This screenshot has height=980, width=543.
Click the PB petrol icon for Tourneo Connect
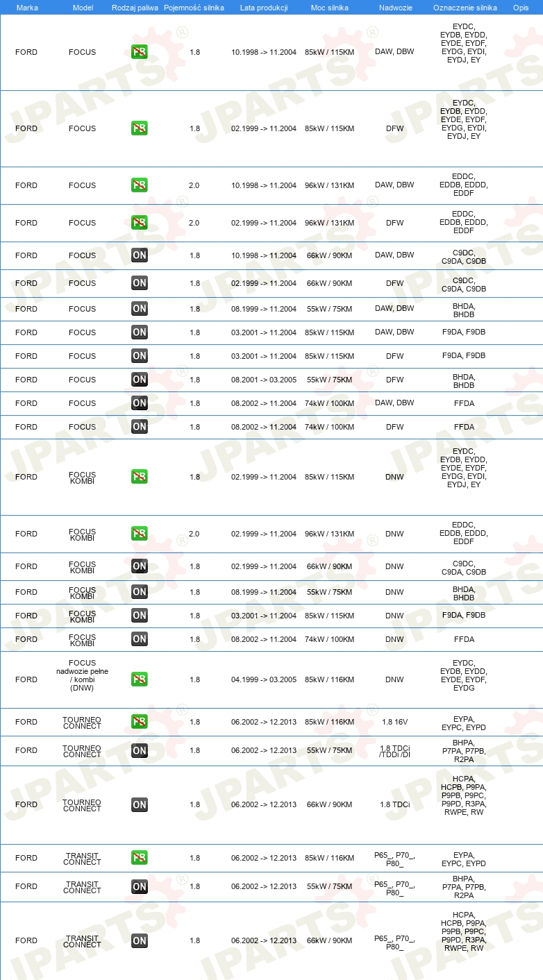point(140,722)
